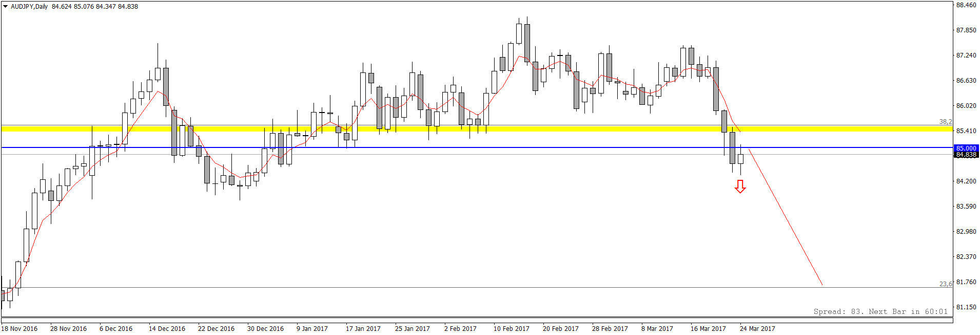Select the blue 85.000 price tag
This screenshot has height=335, width=980.
coord(966,148)
